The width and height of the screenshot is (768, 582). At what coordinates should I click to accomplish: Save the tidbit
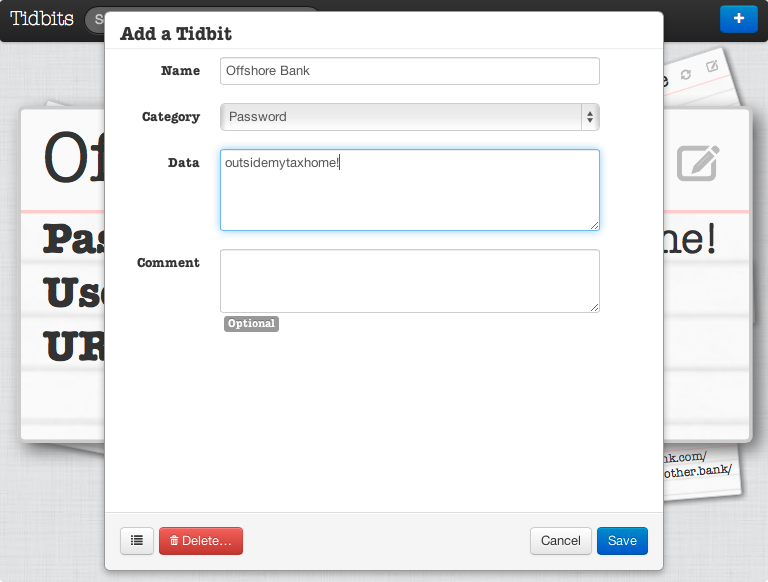(622, 540)
